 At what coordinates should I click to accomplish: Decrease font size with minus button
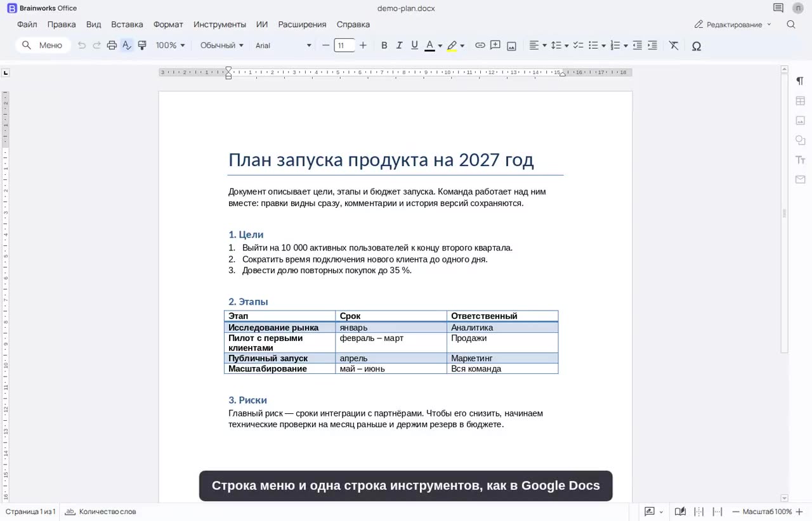[x=326, y=46]
